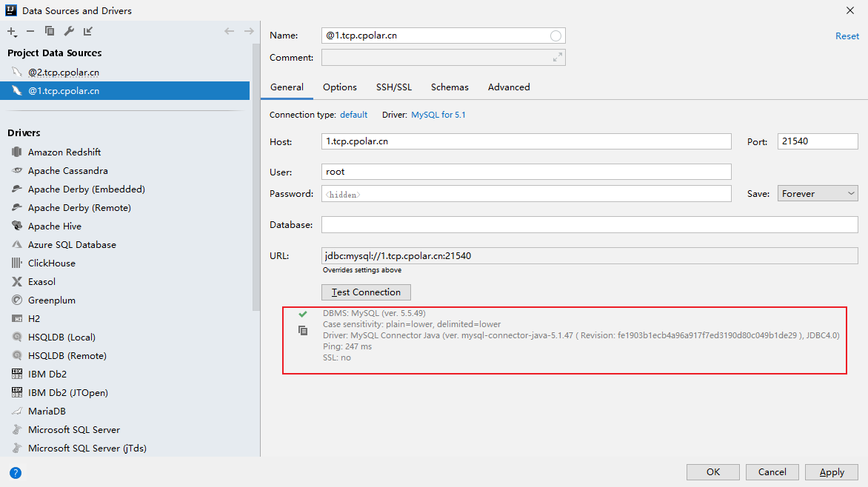Edit the JDBC URL field
Viewport: 868px width, 487px height.
590,255
